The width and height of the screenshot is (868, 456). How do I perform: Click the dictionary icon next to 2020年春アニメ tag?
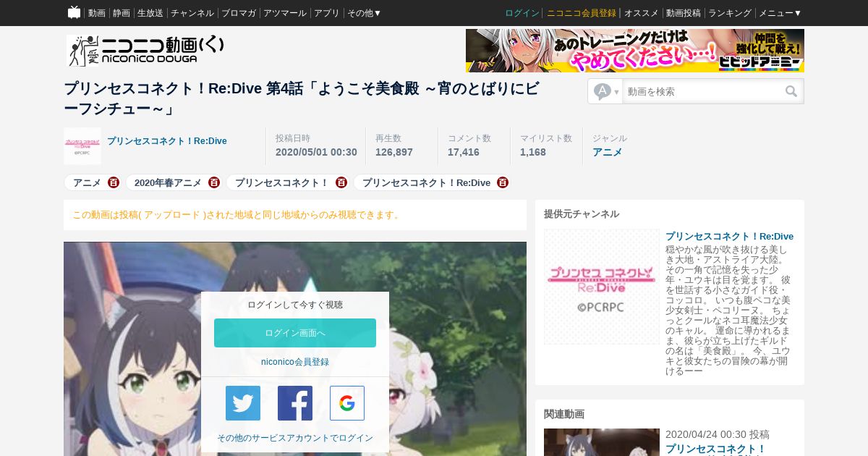(x=214, y=182)
